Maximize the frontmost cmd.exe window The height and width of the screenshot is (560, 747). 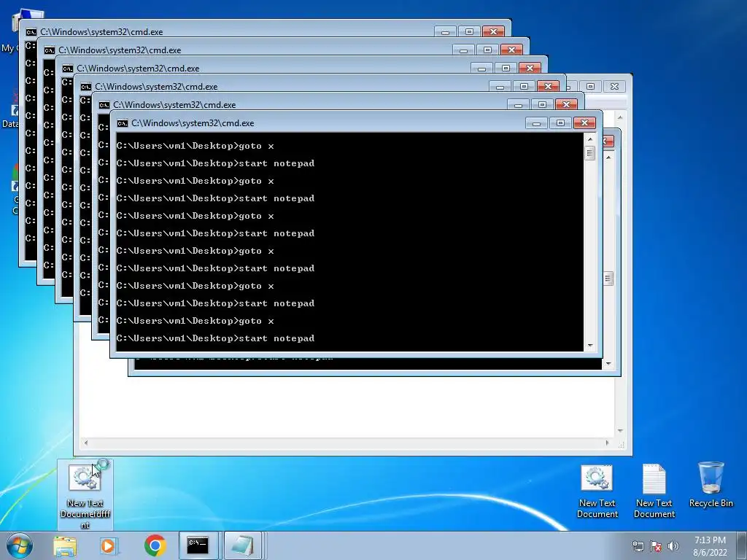pyautogui.click(x=560, y=122)
